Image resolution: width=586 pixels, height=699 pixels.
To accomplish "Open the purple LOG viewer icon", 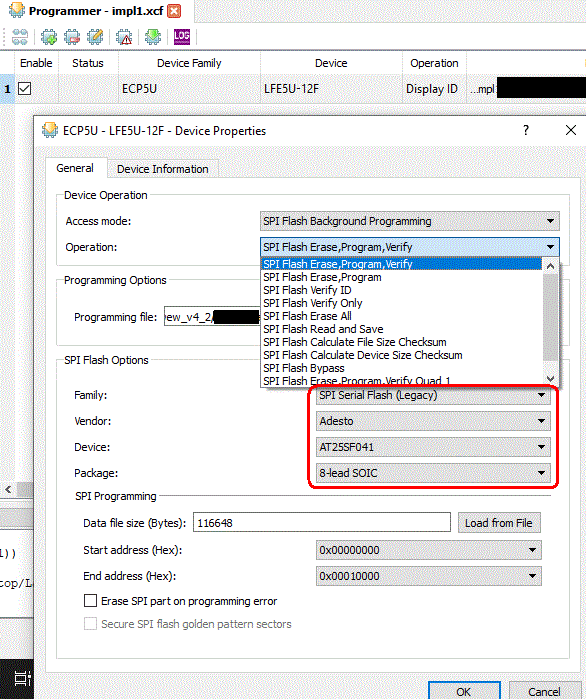I will (x=182, y=37).
